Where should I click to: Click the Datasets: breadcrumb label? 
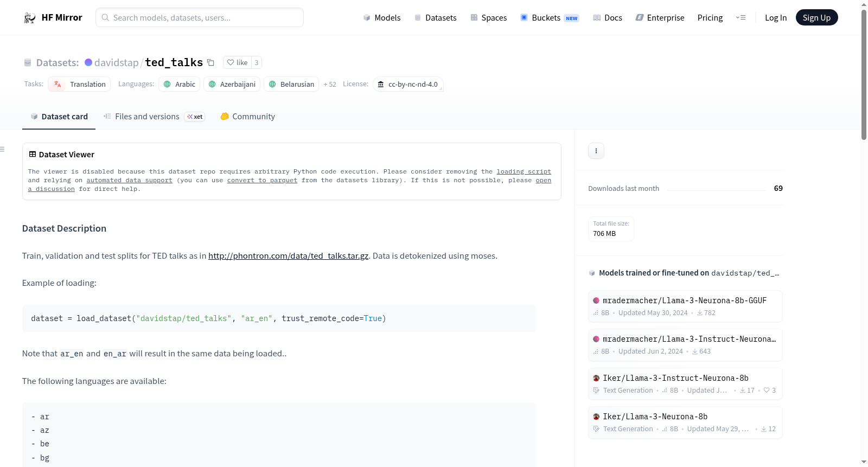[x=58, y=62]
